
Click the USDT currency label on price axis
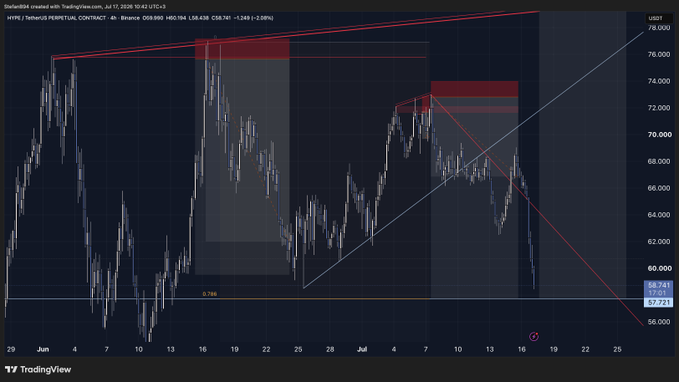(x=655, y=18)
